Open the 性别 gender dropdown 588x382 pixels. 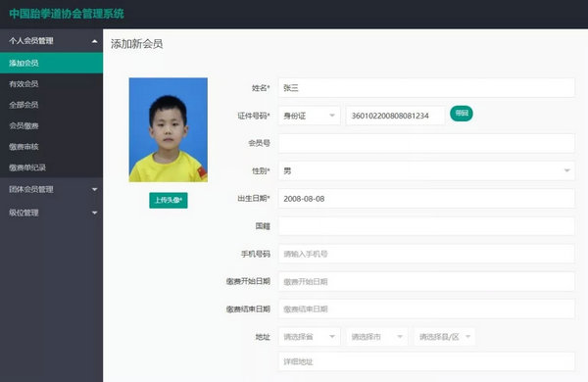[426, 171]
